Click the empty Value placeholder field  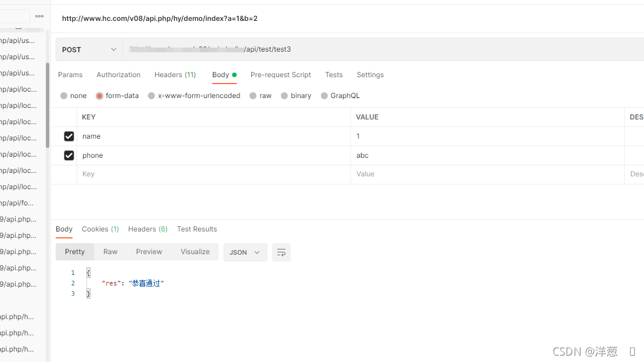coord(487,174)
